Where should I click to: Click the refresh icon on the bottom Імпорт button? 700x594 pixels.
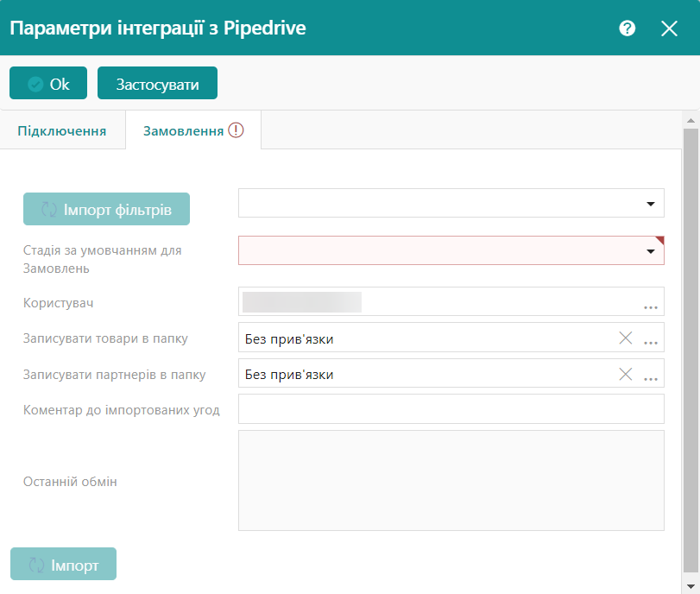click(36, 565)
